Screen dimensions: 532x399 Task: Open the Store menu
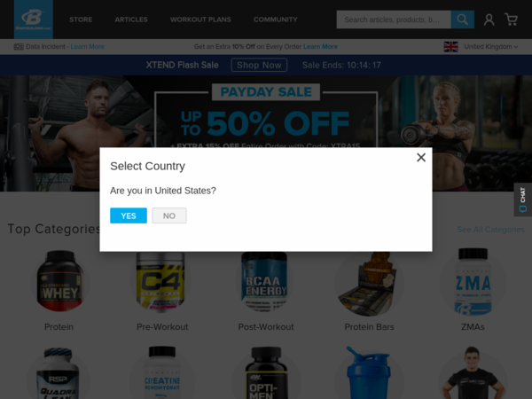pos(81,20)
